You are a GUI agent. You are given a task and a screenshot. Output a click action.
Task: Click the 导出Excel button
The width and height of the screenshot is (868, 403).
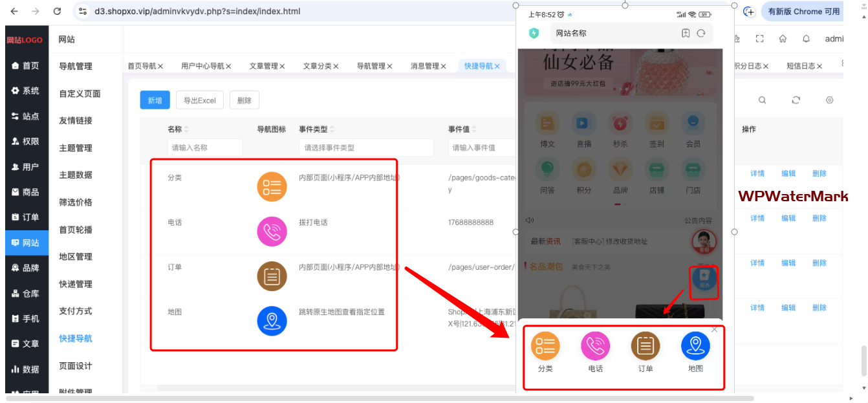point(199,100)
